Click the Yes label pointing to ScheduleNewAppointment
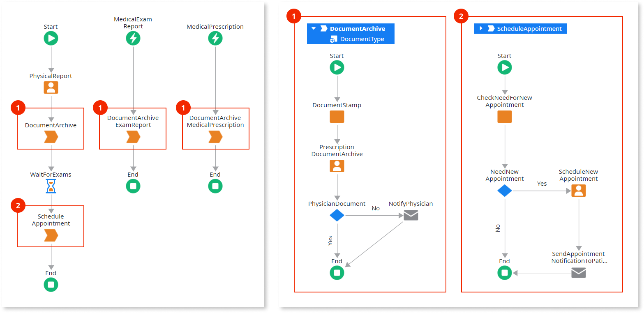Image resolution: width=644 pixels, height=313 pixels. (542, 184)
